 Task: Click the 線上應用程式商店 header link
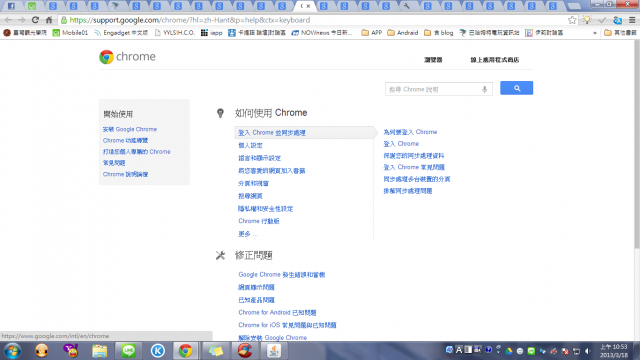(495, 60)
